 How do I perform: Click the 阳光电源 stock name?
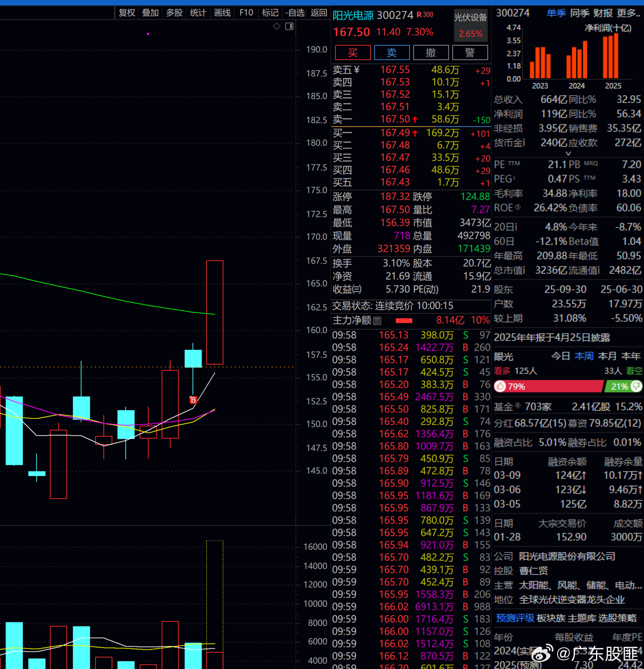(353, 16)
